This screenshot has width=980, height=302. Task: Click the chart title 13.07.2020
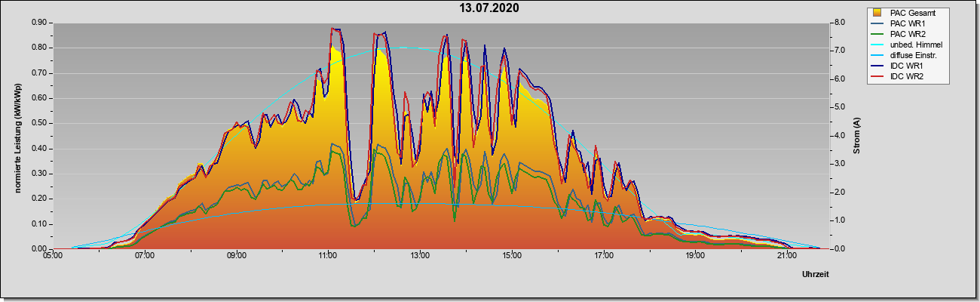[490, 8]
